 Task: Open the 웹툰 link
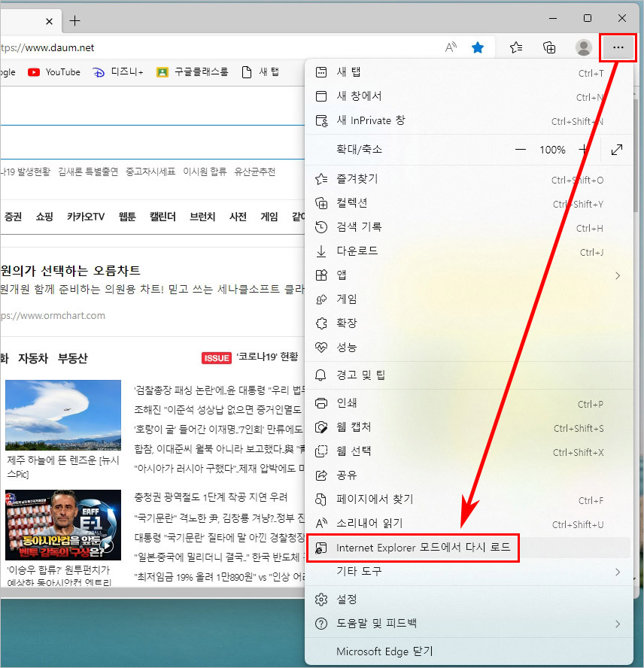[x=126, y=216]
